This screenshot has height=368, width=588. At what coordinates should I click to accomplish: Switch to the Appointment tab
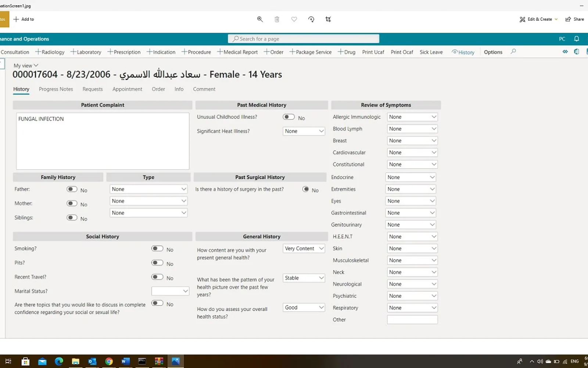point(127,89)
